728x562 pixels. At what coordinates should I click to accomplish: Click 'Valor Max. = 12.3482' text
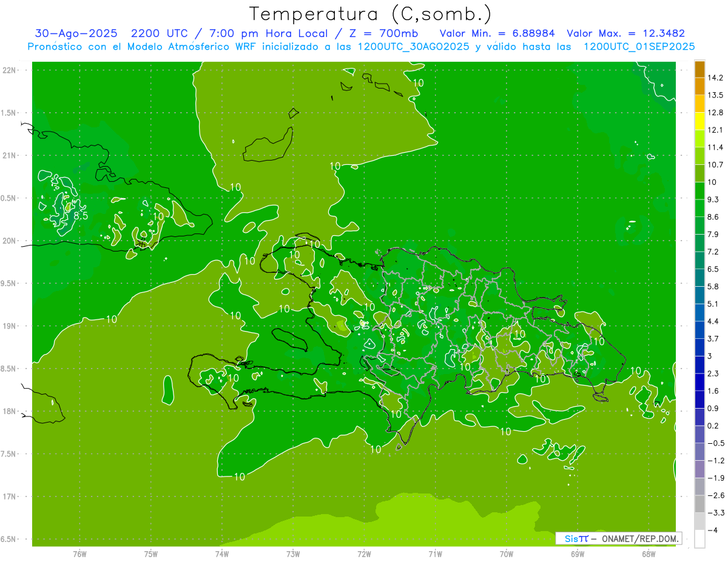tap(625, 33)
